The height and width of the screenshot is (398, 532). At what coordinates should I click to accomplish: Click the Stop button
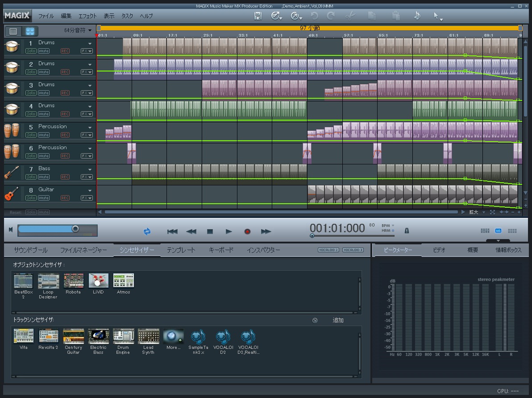click(x=210, y=231)
